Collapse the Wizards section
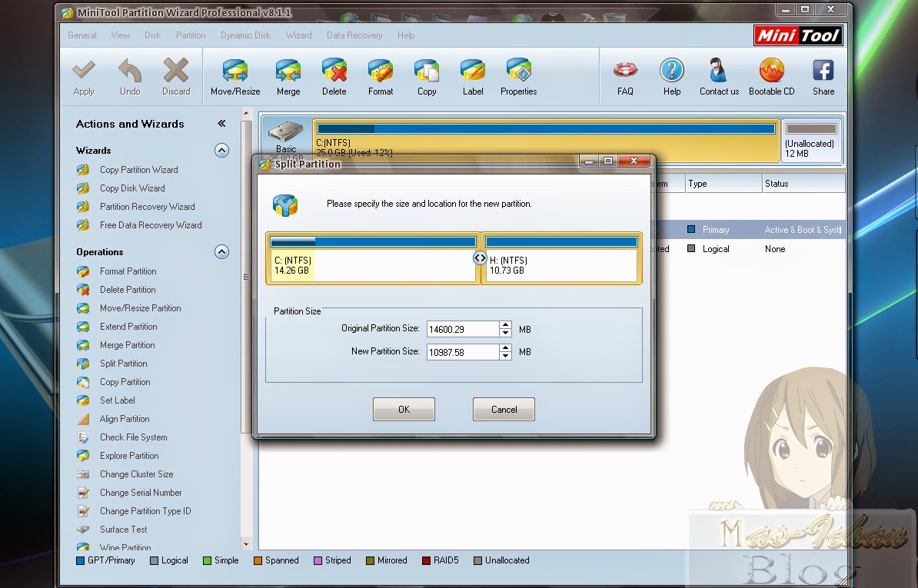Image resolution: width=918 pixels, height=588 pixels. pos(221,151)
